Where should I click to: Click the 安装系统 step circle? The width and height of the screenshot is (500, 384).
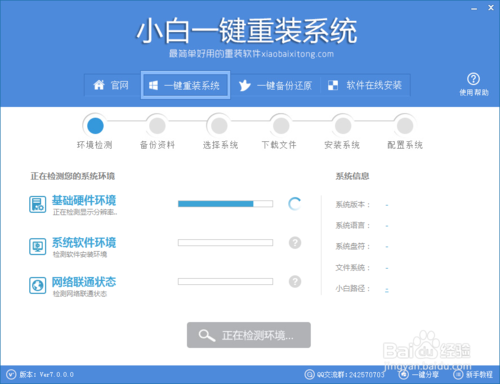(x=343, y=126)
